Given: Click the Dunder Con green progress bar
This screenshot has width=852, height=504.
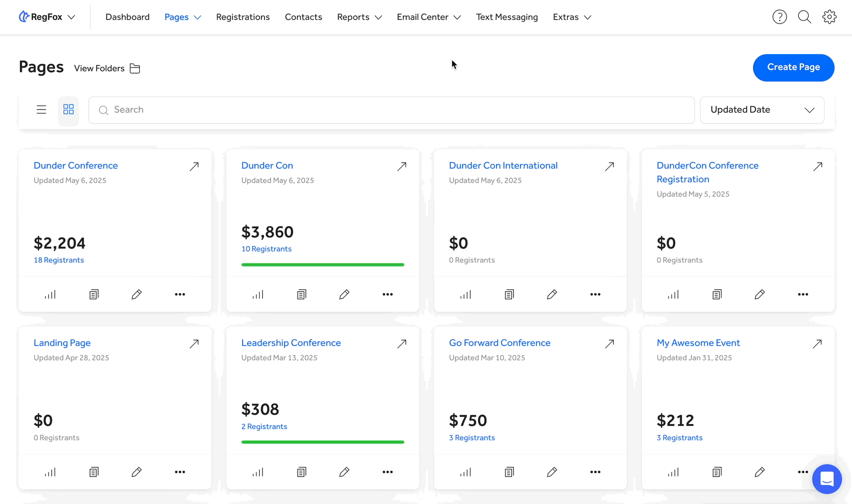Looking at the screenshot, I should 323,265.
